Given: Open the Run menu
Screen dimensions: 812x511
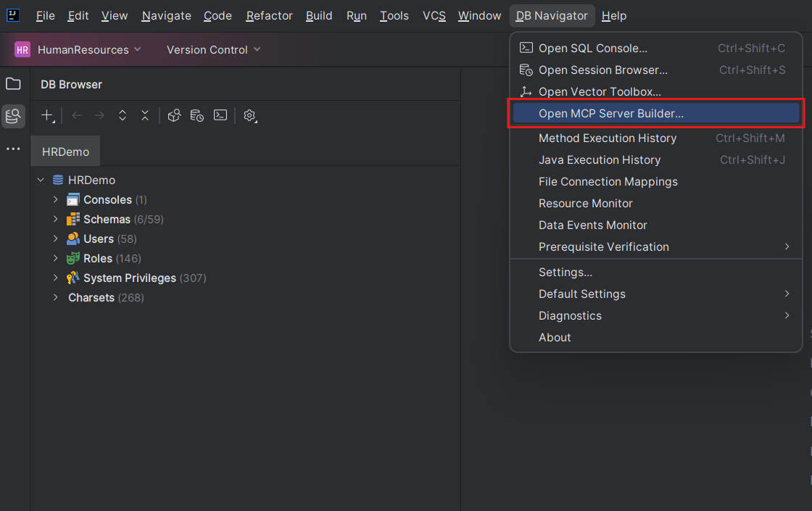Looking at the screenshot, I should click(356, 16).
